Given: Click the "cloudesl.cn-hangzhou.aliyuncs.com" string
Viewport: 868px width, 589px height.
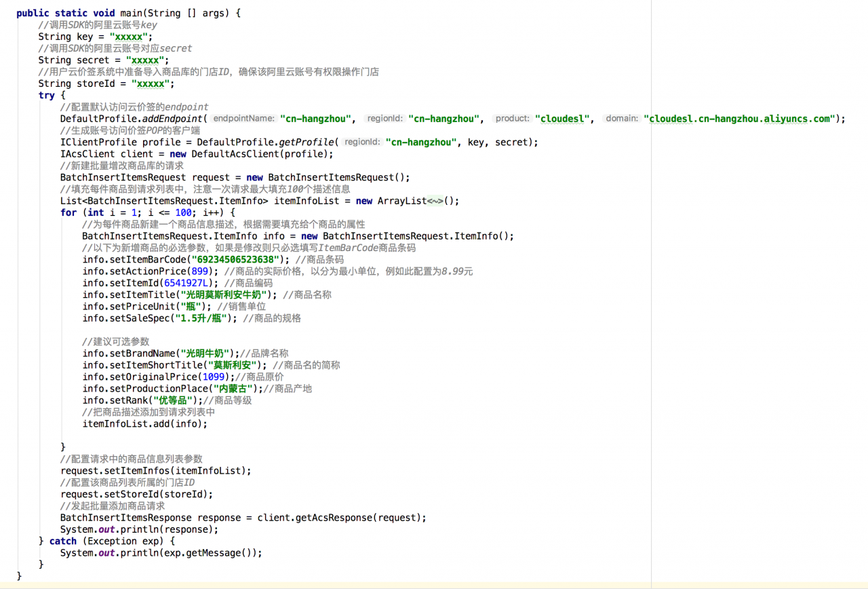Looking at the screenshot, I should click(x=739, y=119).
